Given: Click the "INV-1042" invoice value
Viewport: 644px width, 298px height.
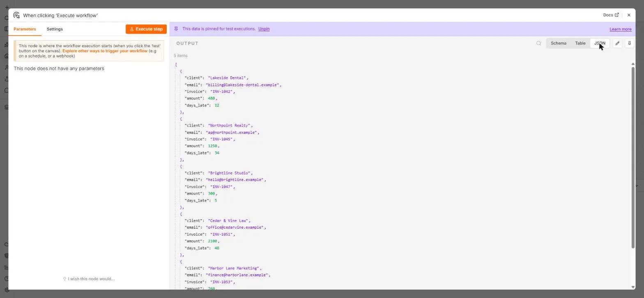Looking at the screenshot, I should tap(221, 92).
